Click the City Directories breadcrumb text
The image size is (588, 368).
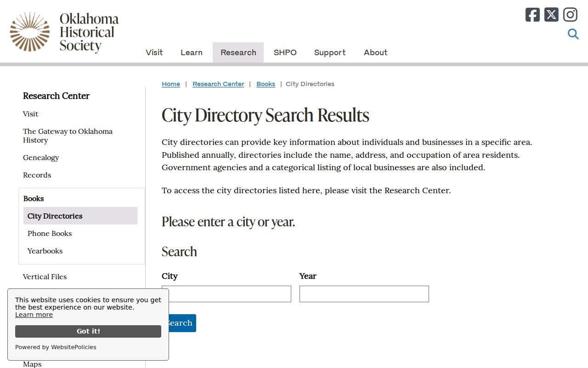click(x=310, y=84)
